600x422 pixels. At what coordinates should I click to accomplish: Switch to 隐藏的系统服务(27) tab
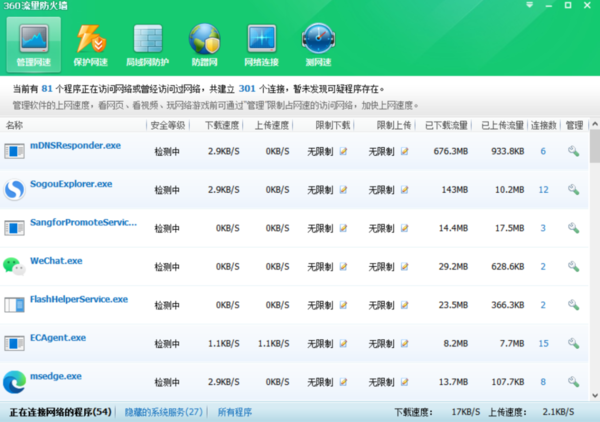pyautogui.click(x=164, y=411)
